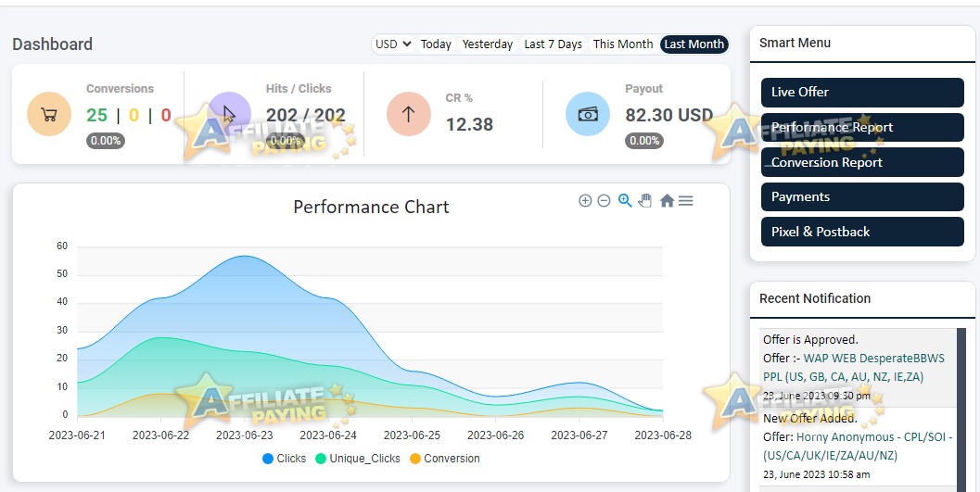980x492 pixels.
Task: Go to Pixel & Postback page
Action: point(862,232)
